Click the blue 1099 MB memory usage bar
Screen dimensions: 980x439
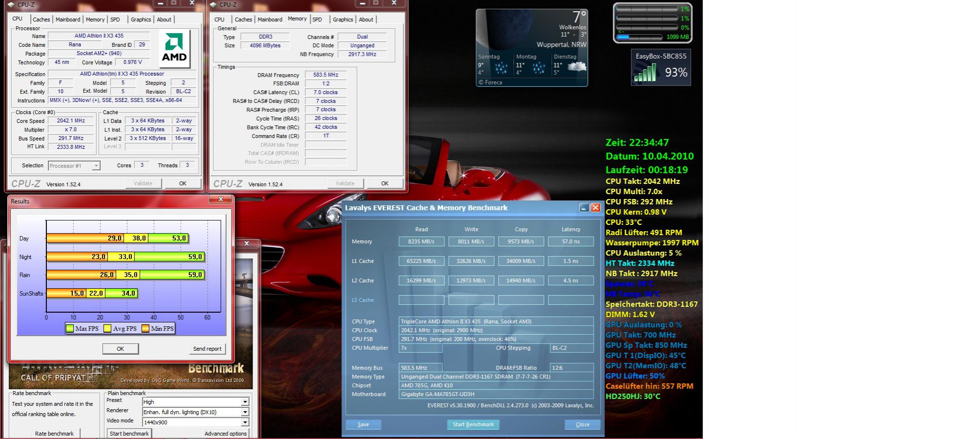click(640, 37)
